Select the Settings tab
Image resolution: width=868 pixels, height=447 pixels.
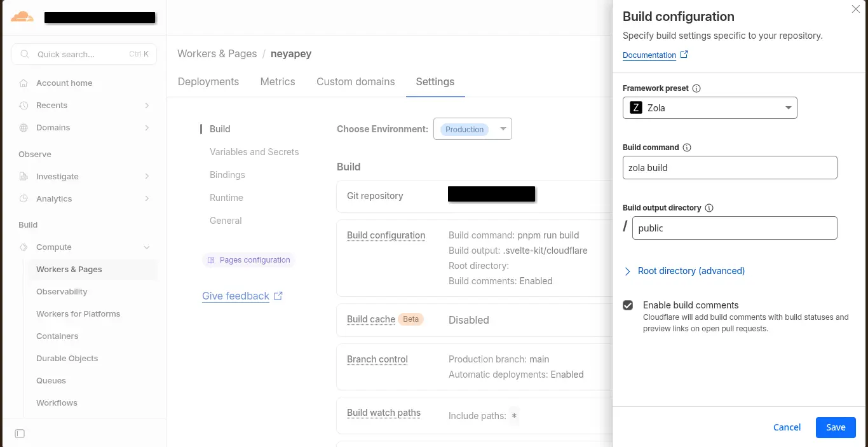pyautogui.click(x=435, y=82)
